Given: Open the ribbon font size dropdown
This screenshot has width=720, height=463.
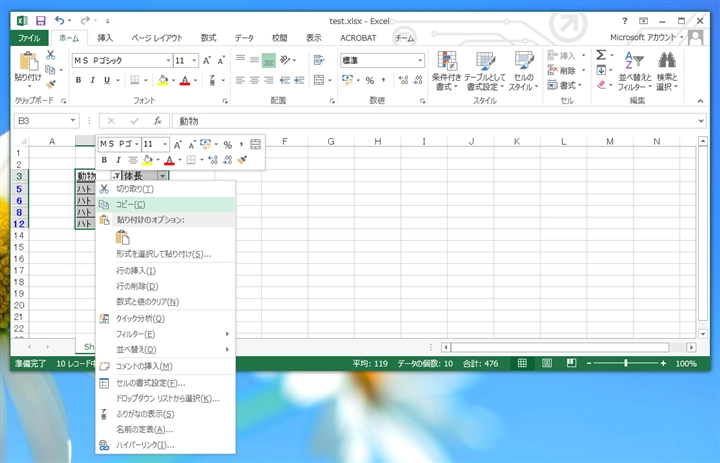Looking at the screenshot, I should (194, 61).
